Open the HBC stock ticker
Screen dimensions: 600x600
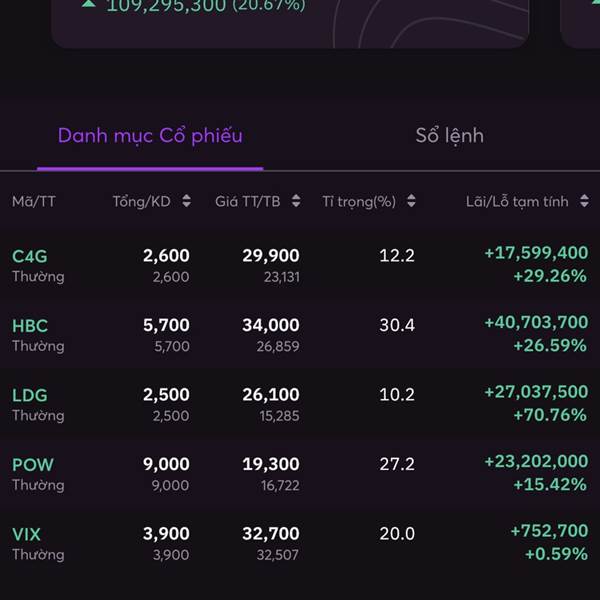[30, 326]
